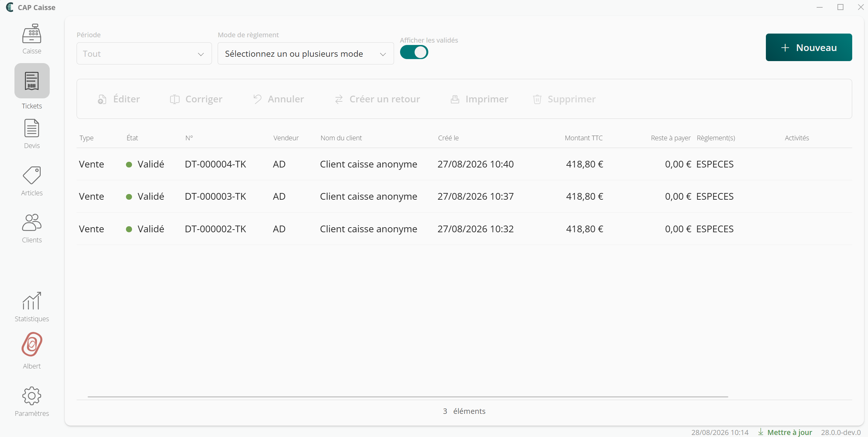Open the Paramètres gear icon

(x=32, y=396)
